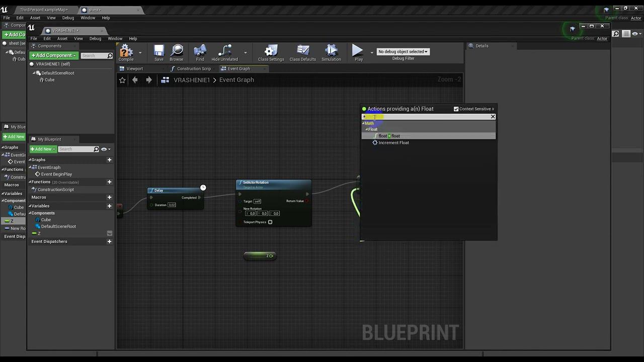Viewport: 644px width, 362px height.
Task: Collapse the Graphs section in My Blueprint
Action: click(x=30, y=160)
